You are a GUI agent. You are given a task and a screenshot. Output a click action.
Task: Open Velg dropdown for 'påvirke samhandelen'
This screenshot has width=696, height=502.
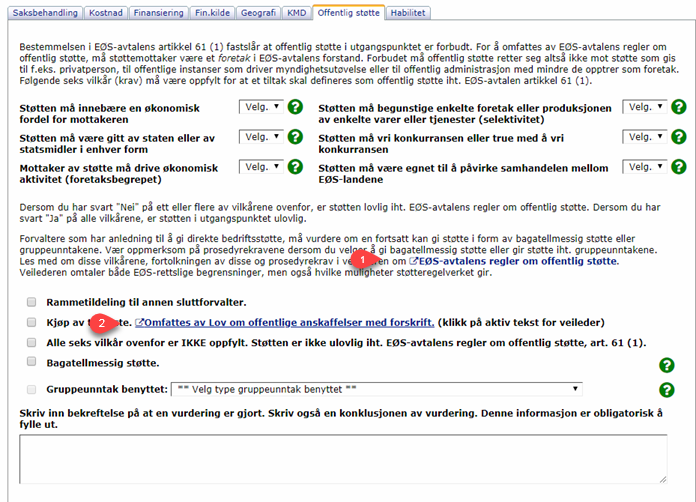(645, 167)
